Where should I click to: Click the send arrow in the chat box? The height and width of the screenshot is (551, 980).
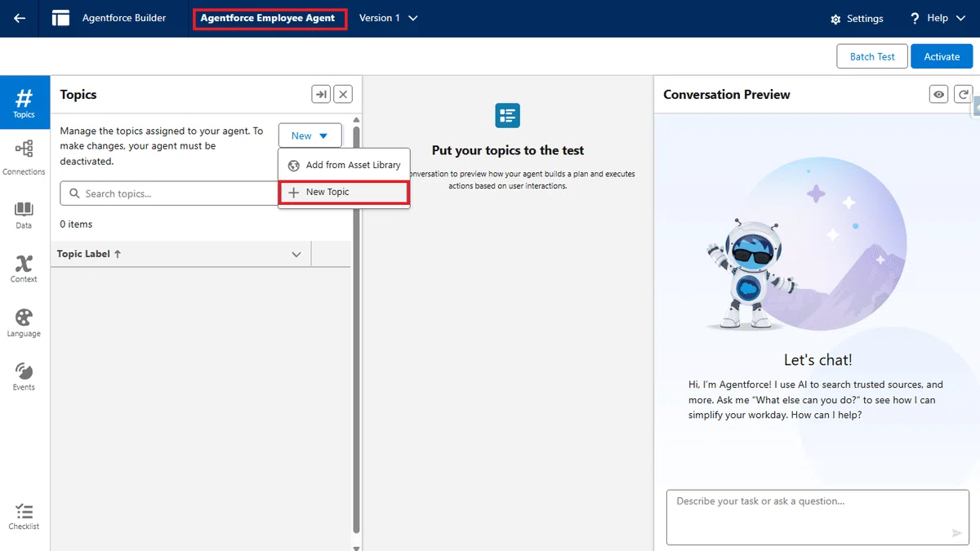957,533
